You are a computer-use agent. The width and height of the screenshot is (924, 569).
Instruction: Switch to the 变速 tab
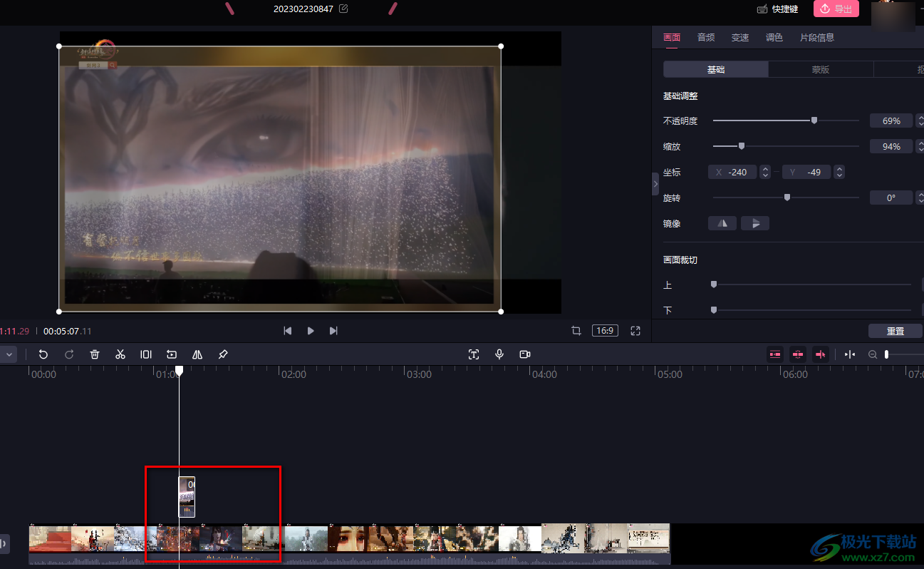(x=740, y=38)
